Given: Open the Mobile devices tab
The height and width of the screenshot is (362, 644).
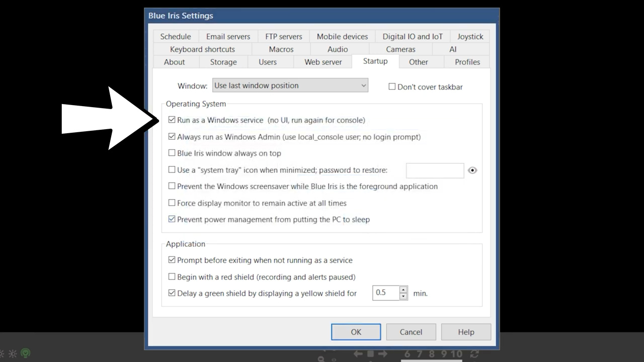Looking at the screenshot, I should point(342,37).
